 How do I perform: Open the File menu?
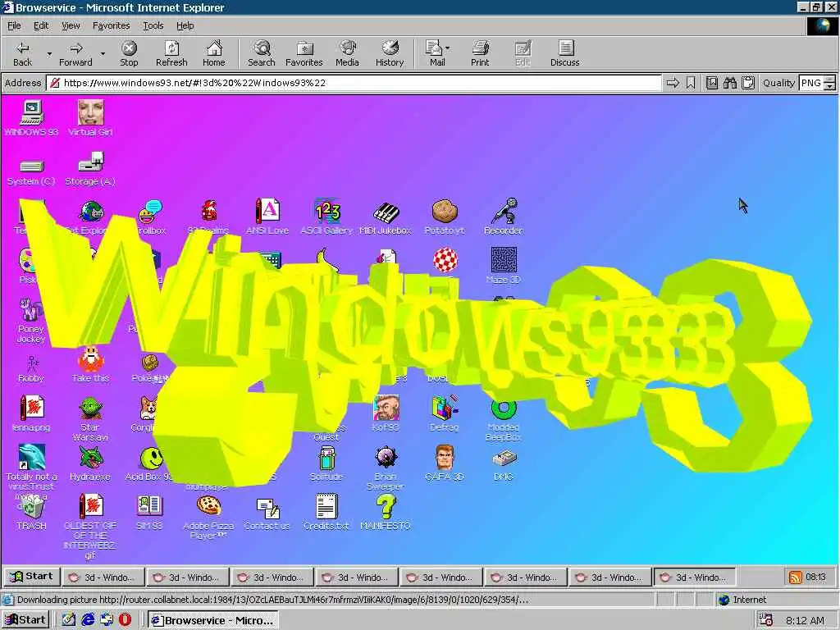pos(14,25)
